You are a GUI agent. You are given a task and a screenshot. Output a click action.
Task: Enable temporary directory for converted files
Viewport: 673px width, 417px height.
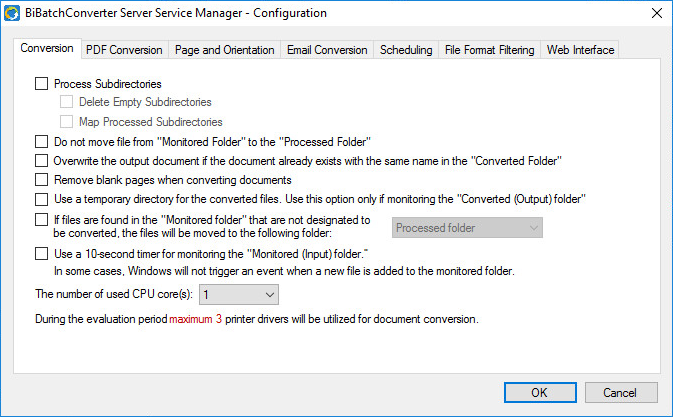[x=41, y=199]
